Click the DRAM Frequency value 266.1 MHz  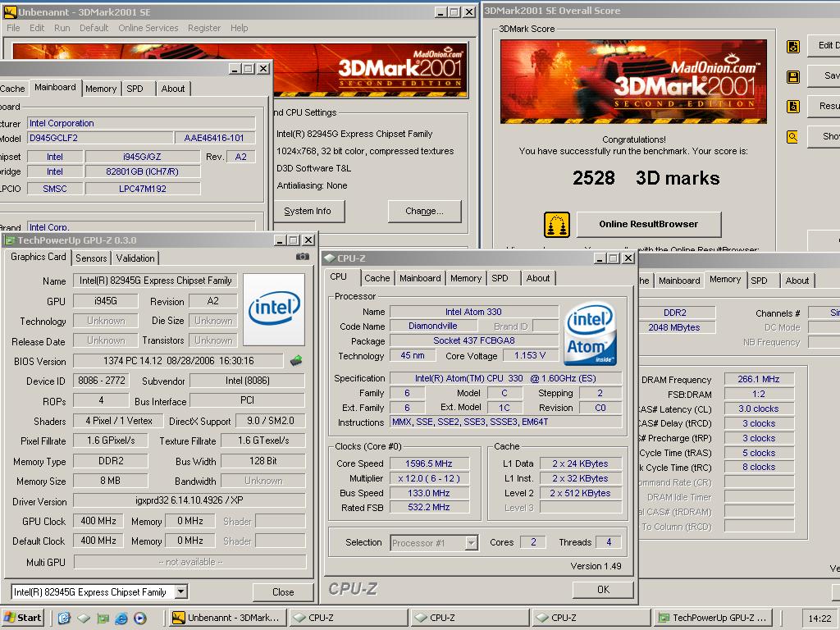(759, 379)
